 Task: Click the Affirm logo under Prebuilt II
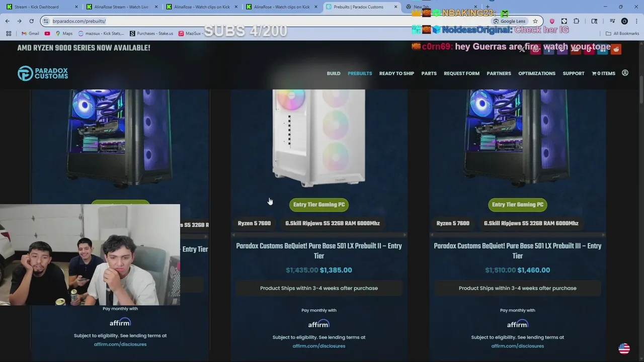[319, 324]
